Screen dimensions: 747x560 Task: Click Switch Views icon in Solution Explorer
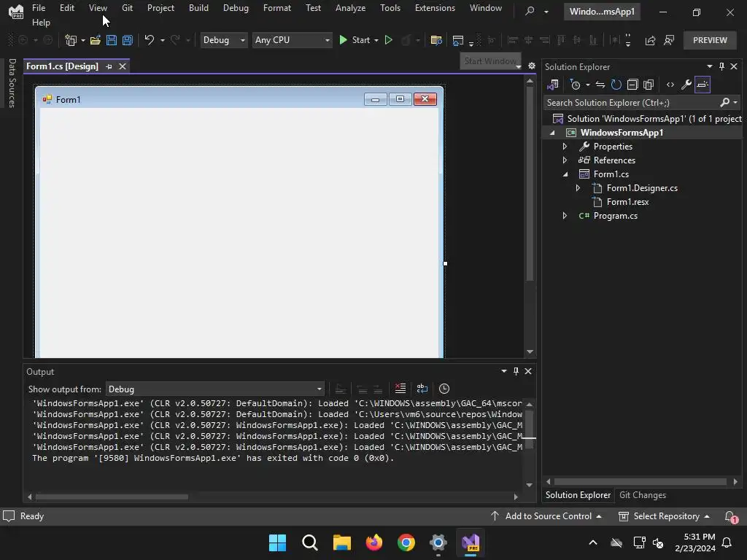click(x=553, y=85)
